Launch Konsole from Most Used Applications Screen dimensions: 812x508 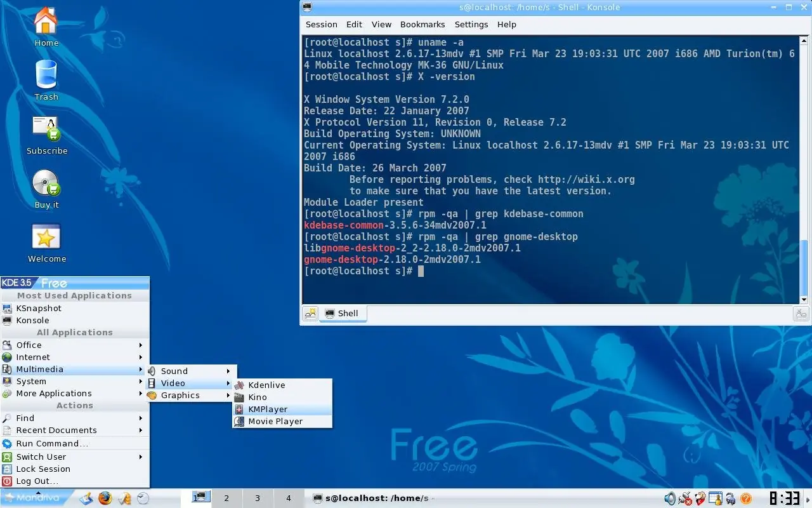coord(75,320)
